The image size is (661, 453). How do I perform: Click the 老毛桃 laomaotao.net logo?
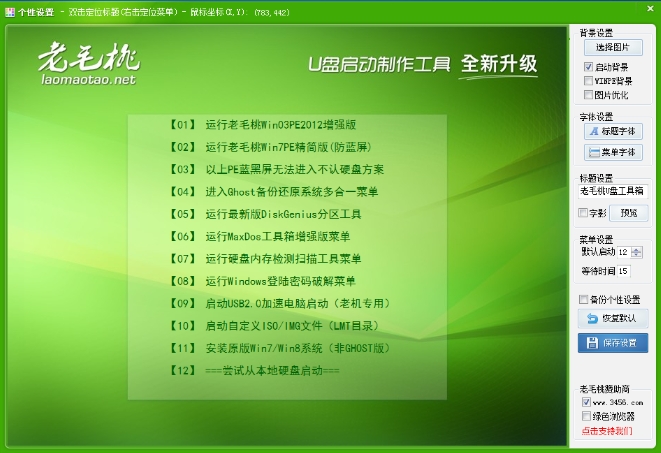[89, 63]
